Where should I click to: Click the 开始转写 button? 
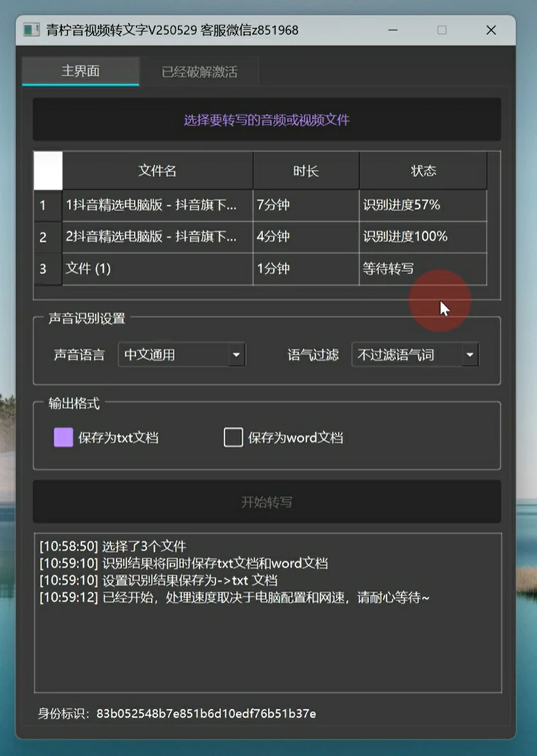(x=267, y=502)
